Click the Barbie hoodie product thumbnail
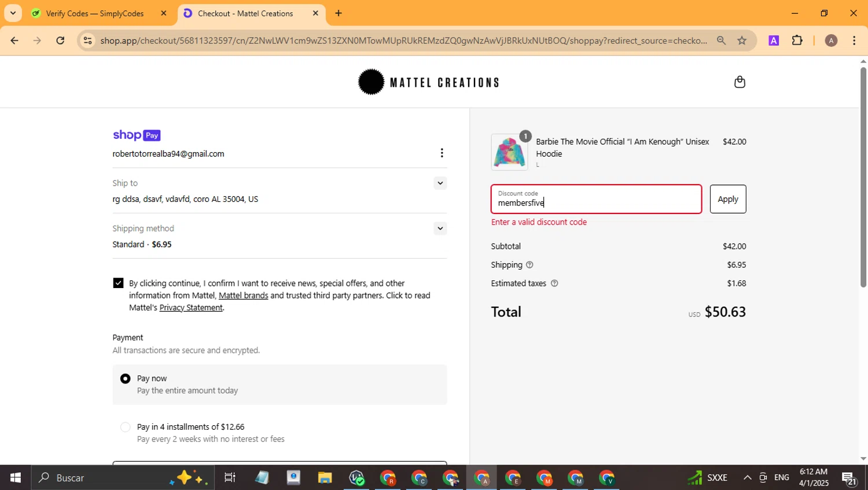Screen dimensions: 868x490 tap(509, 152)
